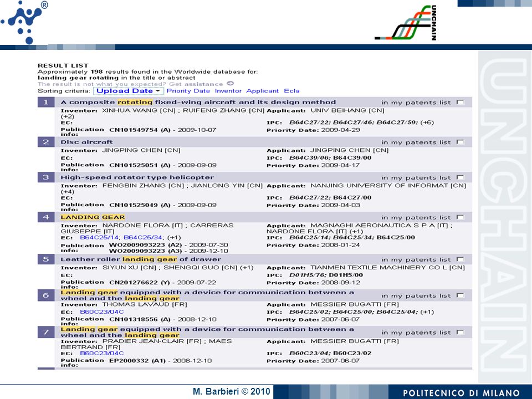The image size is (532, 399).
Task: Open result 7 Landing gear communication title
Action: click(x=207, y=332)
